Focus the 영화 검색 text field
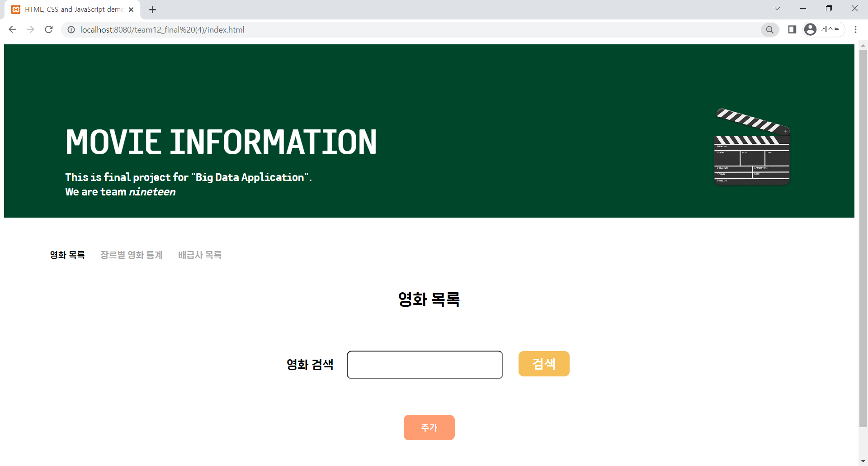The image size is (868, 466). point(425,365)
